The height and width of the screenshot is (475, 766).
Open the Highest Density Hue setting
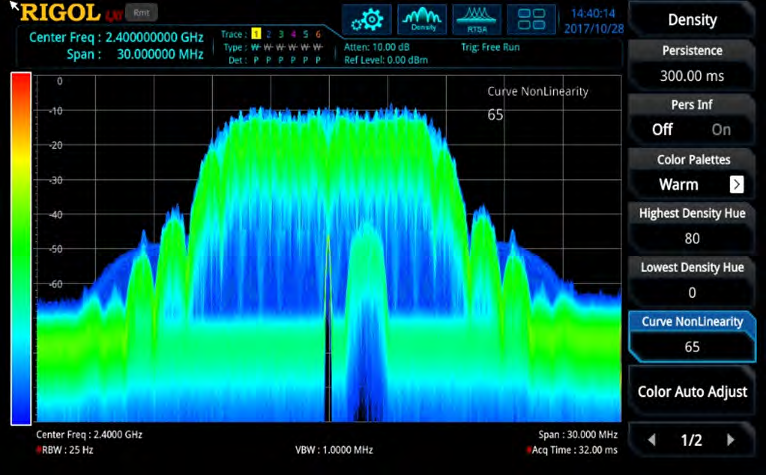coord(692,227)
